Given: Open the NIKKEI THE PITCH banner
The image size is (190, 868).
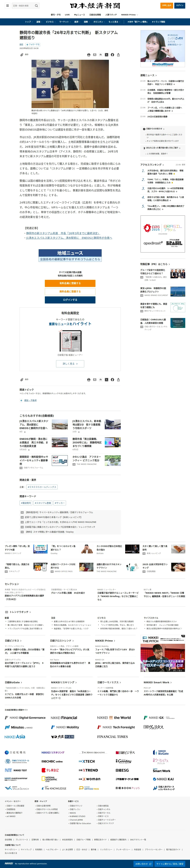Looking at the screenshot, I should [x=163, y=653].
